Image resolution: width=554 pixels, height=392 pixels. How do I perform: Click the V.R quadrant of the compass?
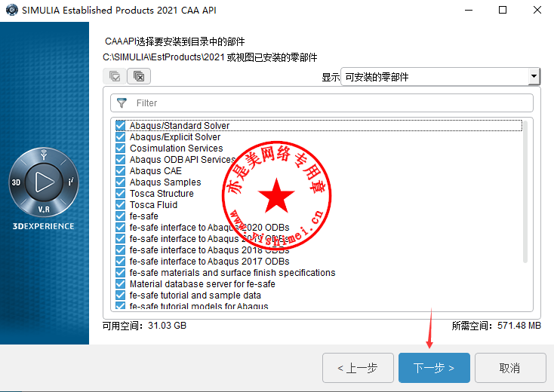point(44,210)
